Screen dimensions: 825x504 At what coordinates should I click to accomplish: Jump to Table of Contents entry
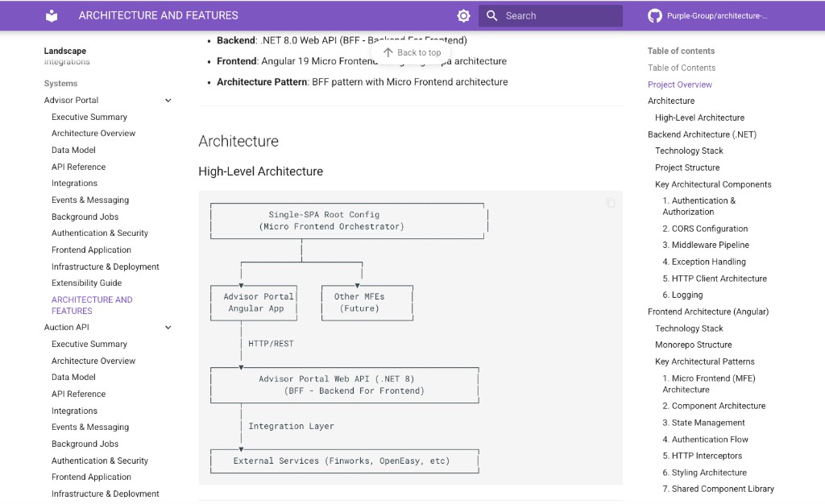click(682, 68)
